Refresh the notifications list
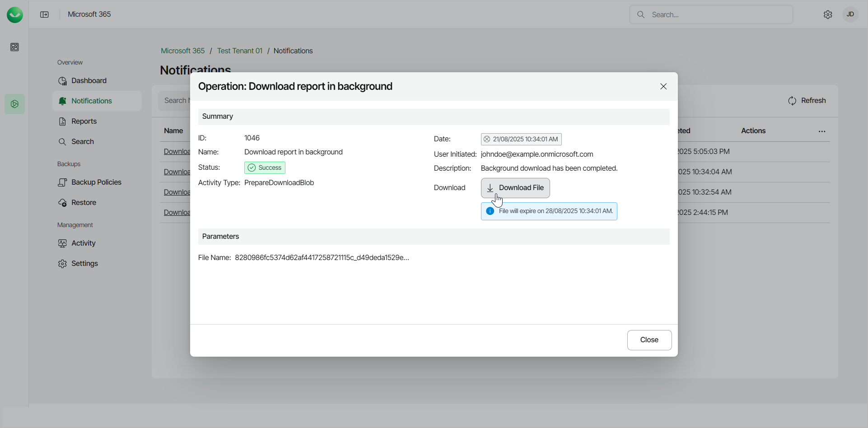This screenshot has width=868, height=428. tap(807, 101)
